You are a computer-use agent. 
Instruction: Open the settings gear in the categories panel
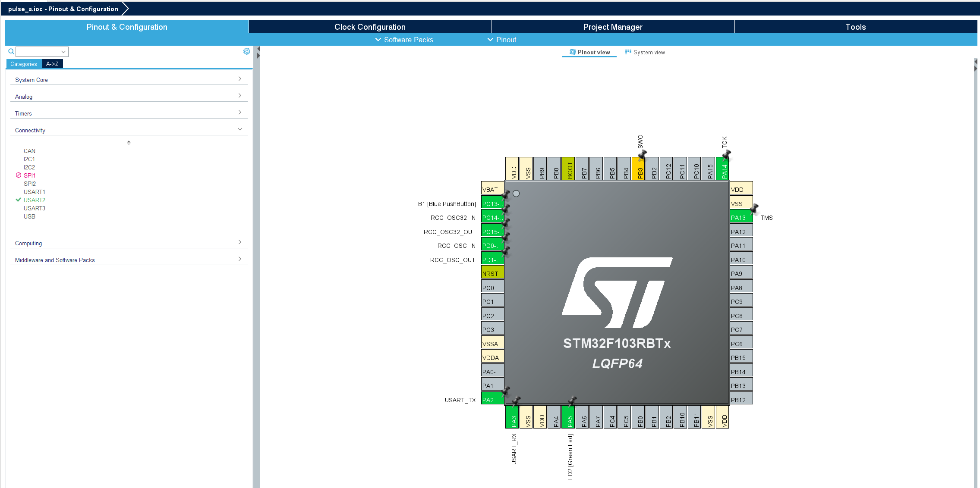(x=247, y=51)
